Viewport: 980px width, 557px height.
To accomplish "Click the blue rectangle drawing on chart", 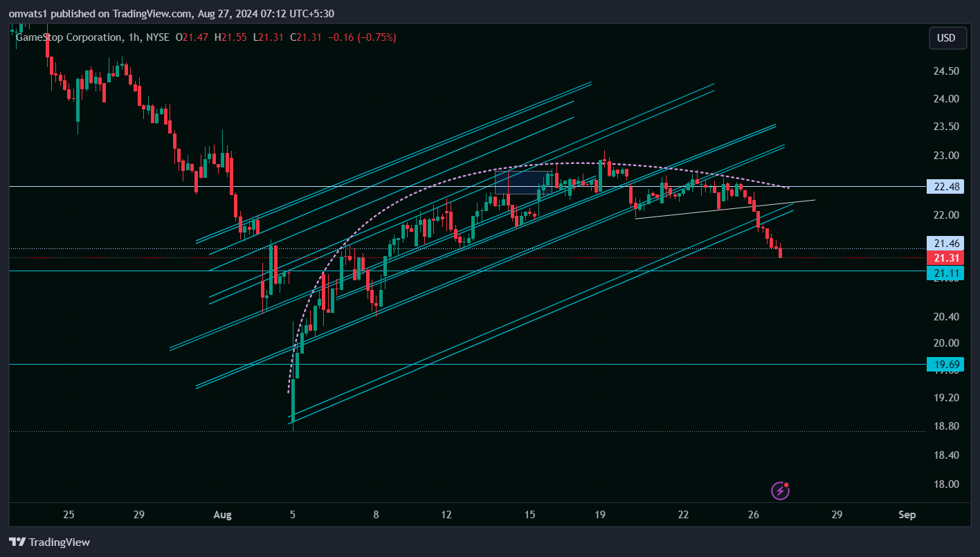I will point(523,182).
